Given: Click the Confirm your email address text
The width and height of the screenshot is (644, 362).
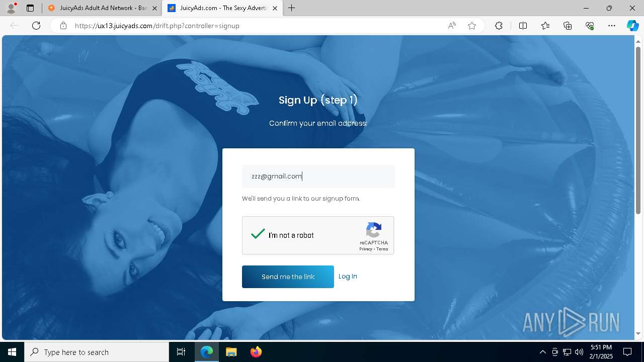Looking at the screenshot, I should coord(318,123).
